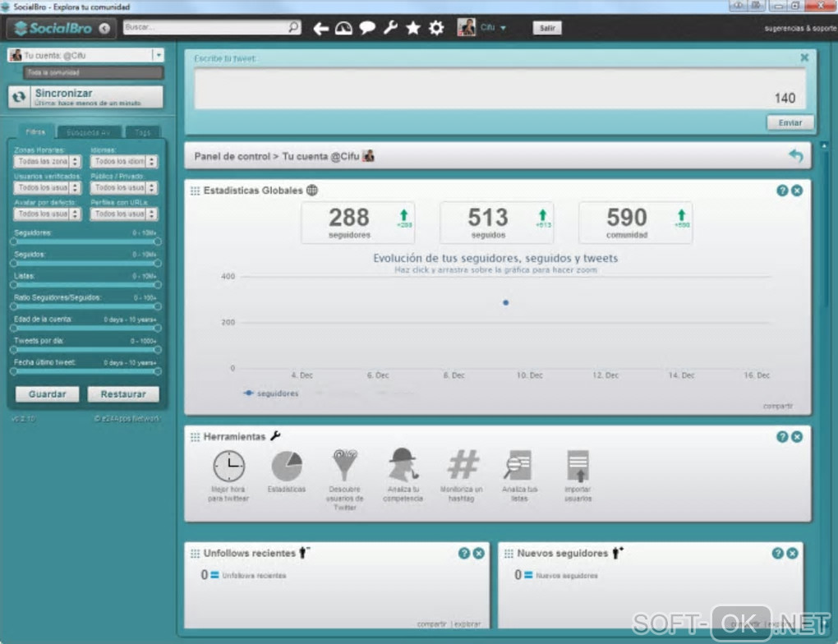Click the Sincronizar refresh icon
The width and height of the screenshot is (838, 644).
[19, 97]
